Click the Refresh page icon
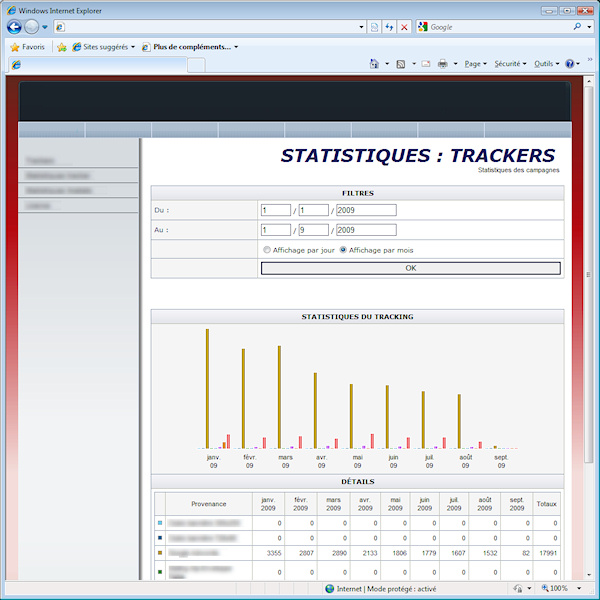The width and height of the screenshot is (600, 600). pos(389,27)
